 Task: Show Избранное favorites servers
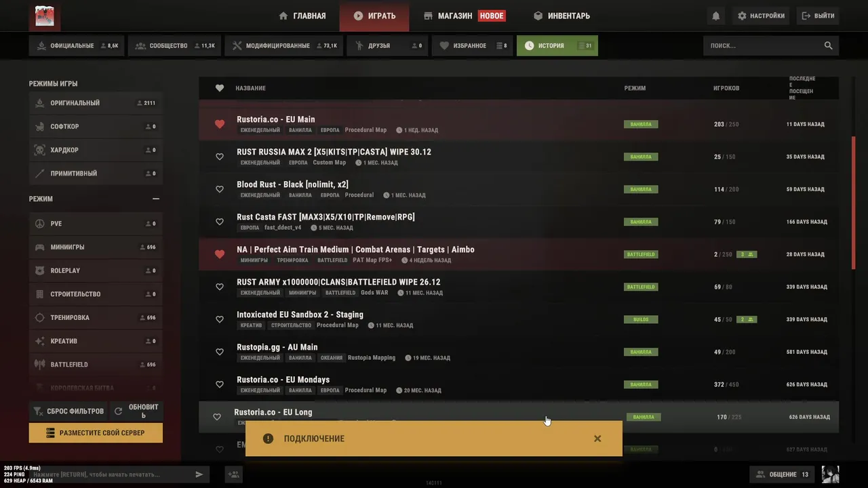[x=472, y=45]
